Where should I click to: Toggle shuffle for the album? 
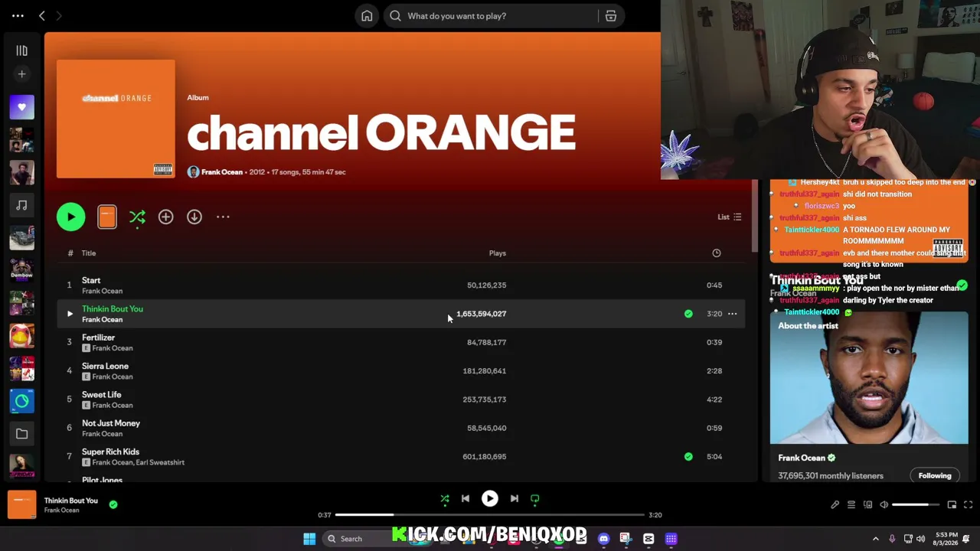pos(137,217)
